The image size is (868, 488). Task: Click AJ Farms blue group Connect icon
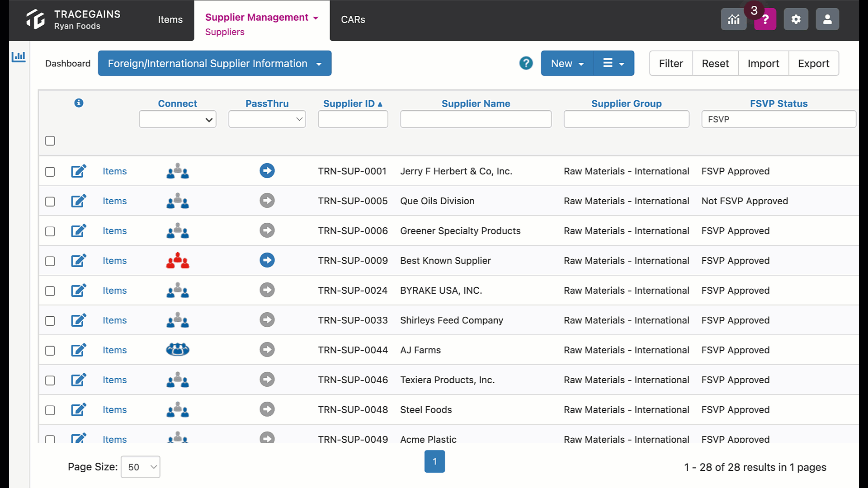tap(178, 350)
